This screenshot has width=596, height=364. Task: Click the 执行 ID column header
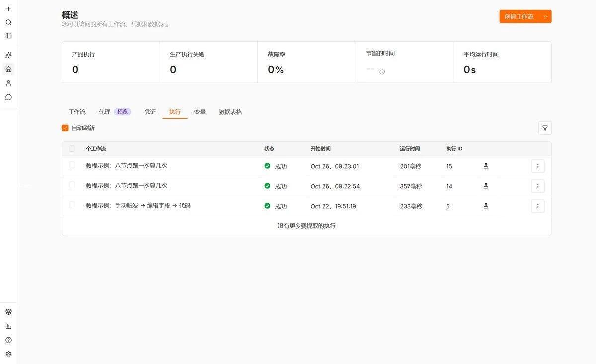coord(454,149)
